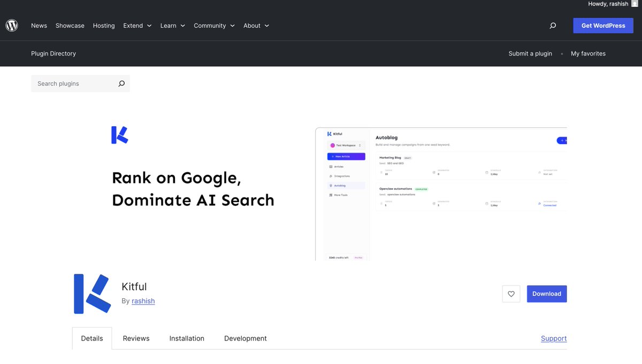Focus the Search plugins field
Screen dimensions: 642x364
80,83
